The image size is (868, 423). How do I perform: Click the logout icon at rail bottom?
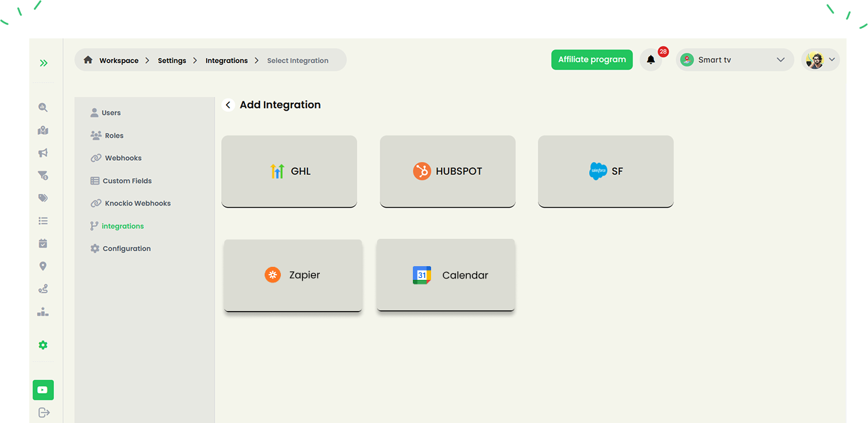tap(44, 413)
